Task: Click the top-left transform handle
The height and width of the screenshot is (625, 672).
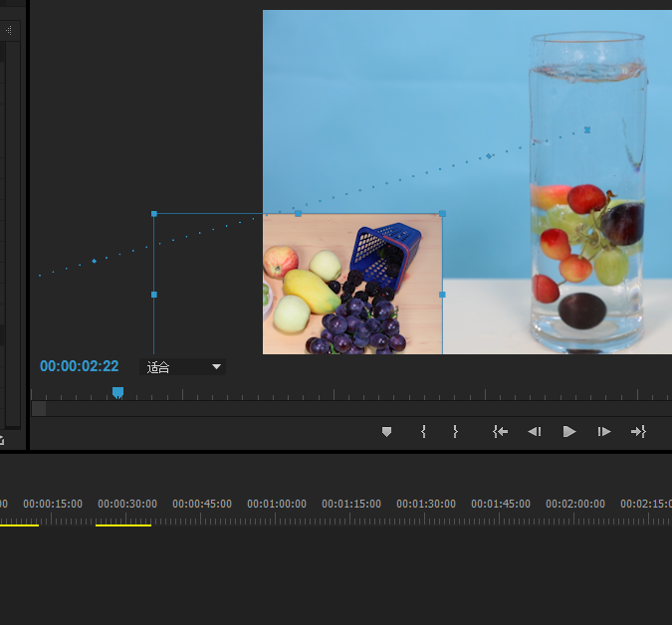Action: point(154,214)
